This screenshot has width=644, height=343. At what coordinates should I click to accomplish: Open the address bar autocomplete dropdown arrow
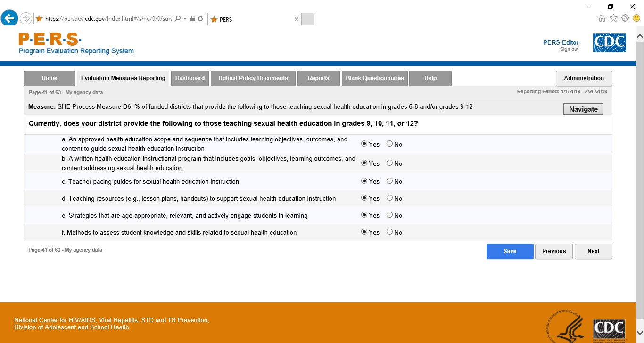coord(185,19)
